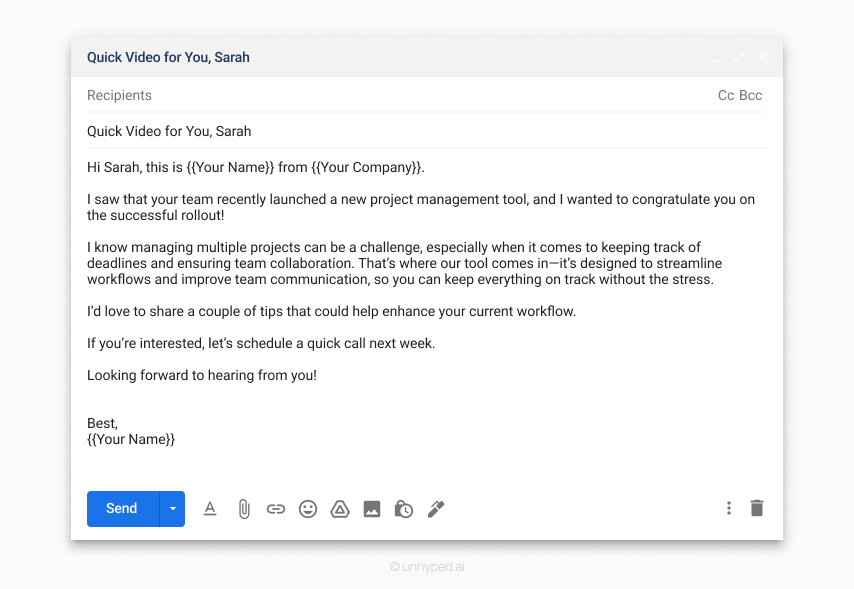Screen dimensions: 854x589
Task: Expand the Send options dropdown
Action: point(171,508)
